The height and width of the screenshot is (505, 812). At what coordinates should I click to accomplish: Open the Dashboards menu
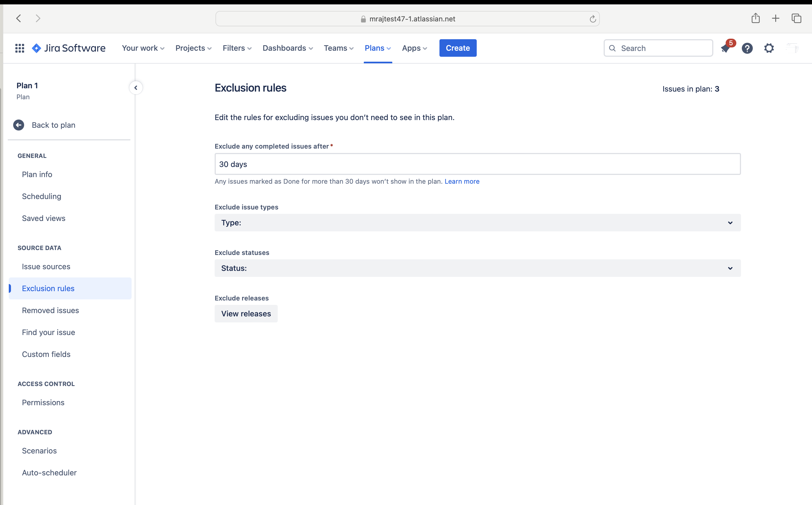click(x=287, y=48)
